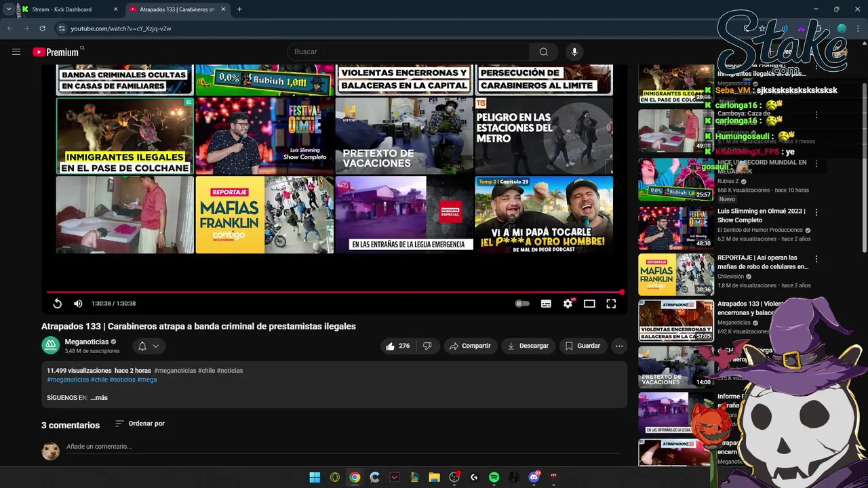Open Discord from the taskbar
Viewport: 868px width, 488px height.
coord(534,477)
